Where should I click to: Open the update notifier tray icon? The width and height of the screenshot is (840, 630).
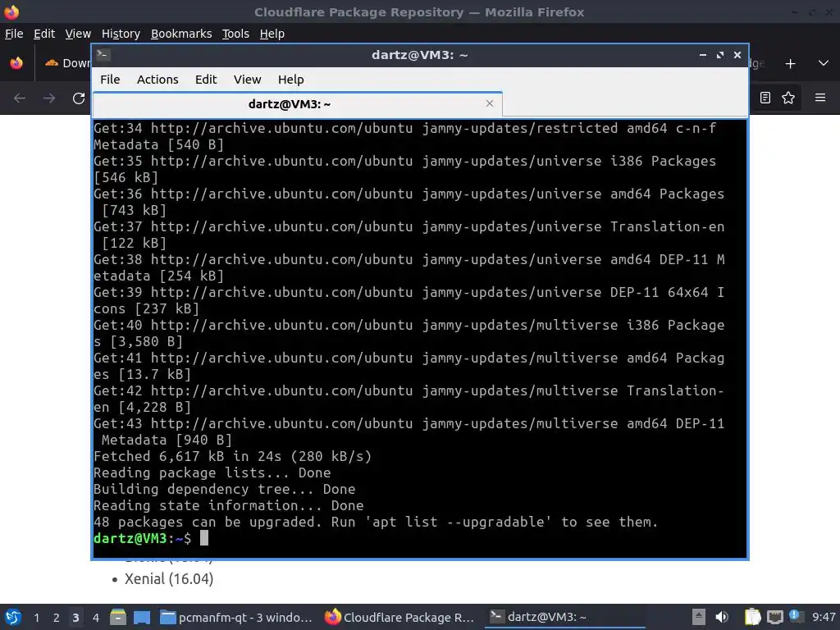click(796, 617)
